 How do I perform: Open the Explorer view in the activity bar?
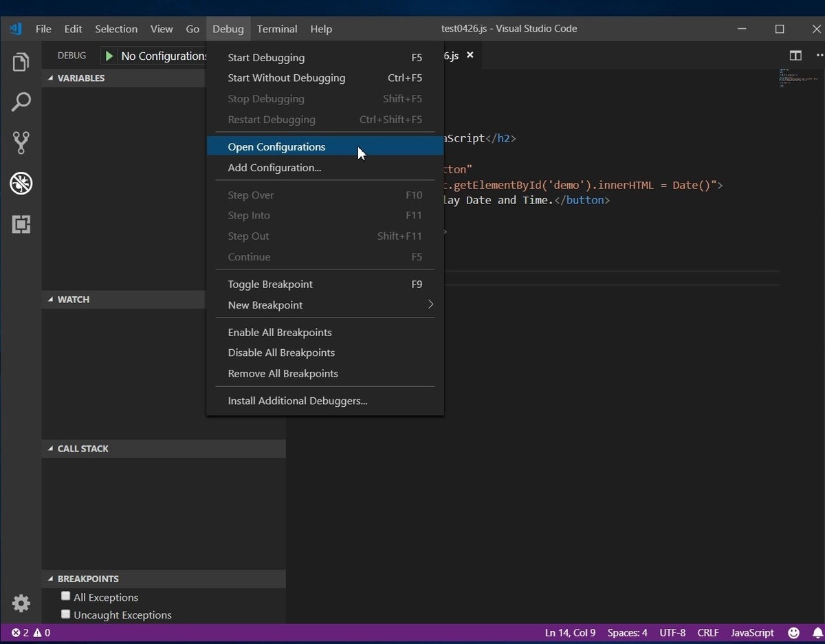click(21, 62)
